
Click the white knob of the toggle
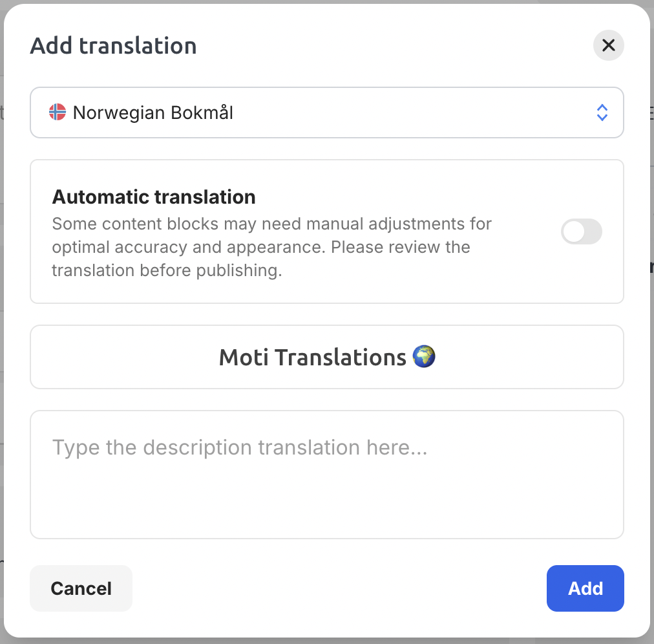[574, 231]
